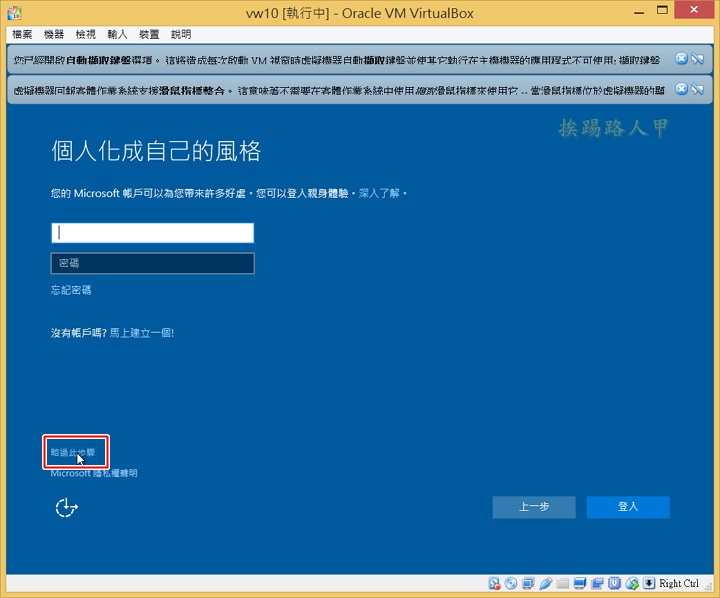Click the USB devices status icon
Viewport: 720px width, 598px height.
click(x=546, y=583)
